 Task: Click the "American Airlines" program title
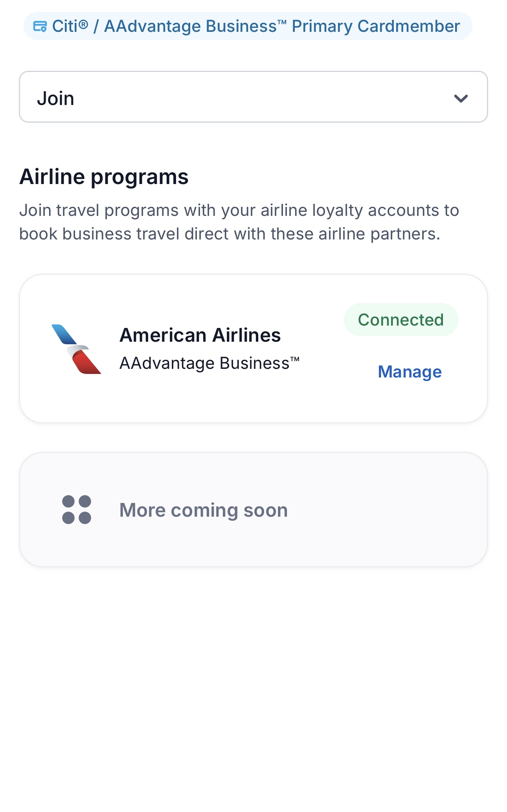click(200, 335)
